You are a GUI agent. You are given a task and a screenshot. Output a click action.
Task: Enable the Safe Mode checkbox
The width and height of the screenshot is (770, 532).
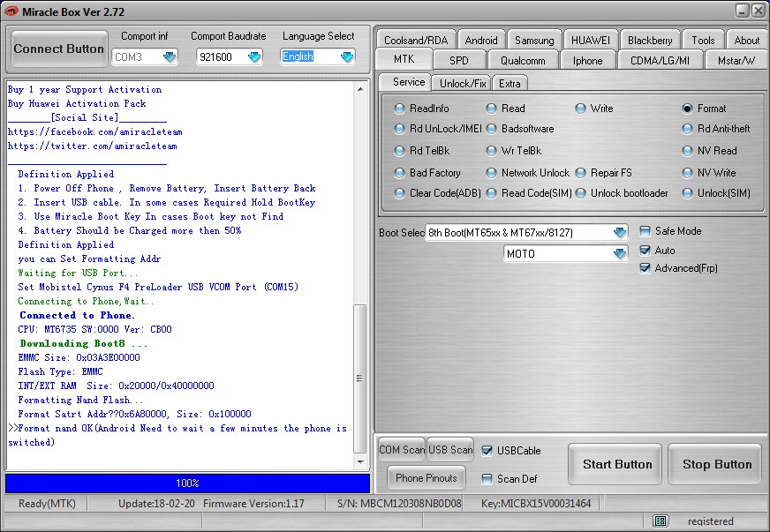point(645,230)
